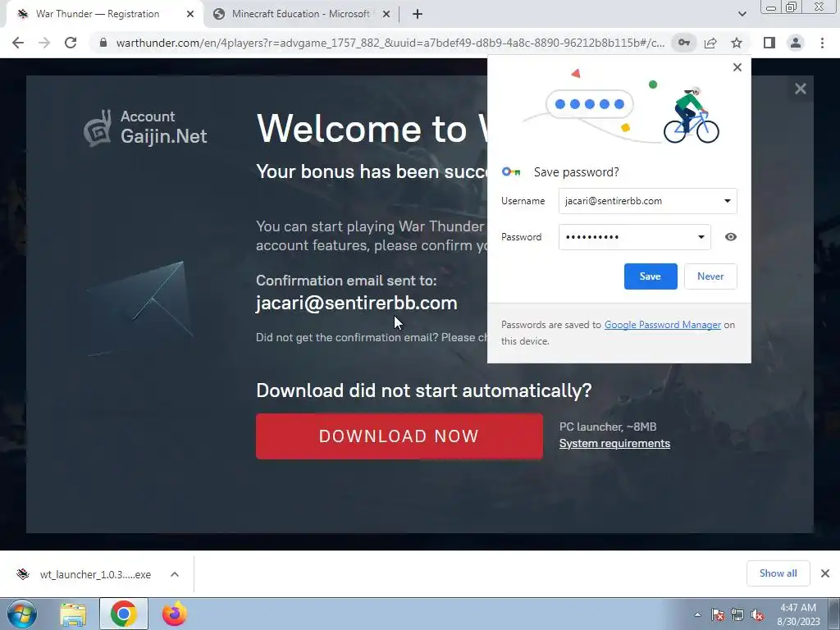Click the address bar URL
The height and width of the screenshot is (630, 840).
pyautogui.click(x=390, y=43)
